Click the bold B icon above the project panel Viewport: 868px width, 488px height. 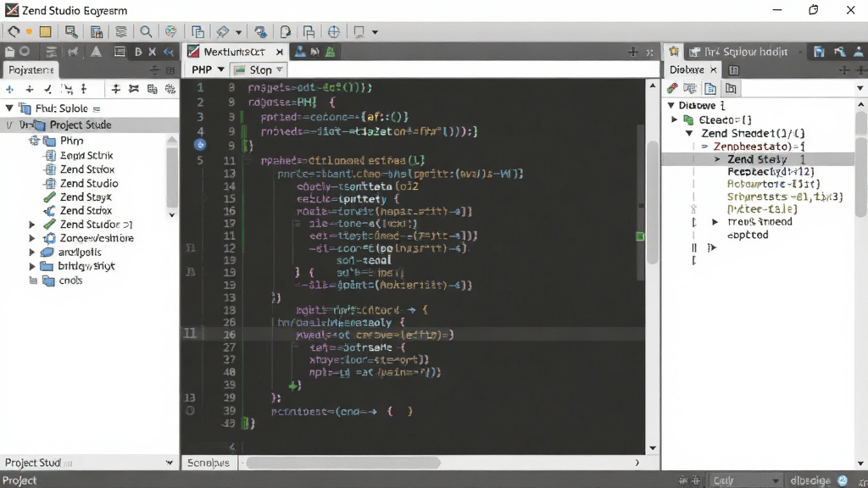point(138,52)
